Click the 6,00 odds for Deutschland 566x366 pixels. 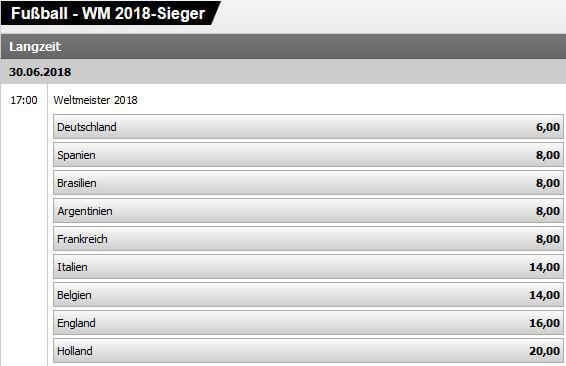pos(548,127)
